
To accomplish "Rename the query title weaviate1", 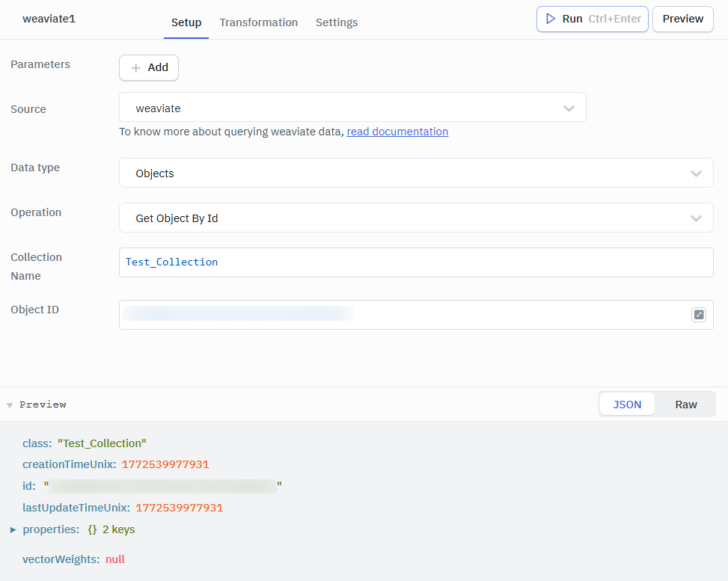I will pos(49,19).
